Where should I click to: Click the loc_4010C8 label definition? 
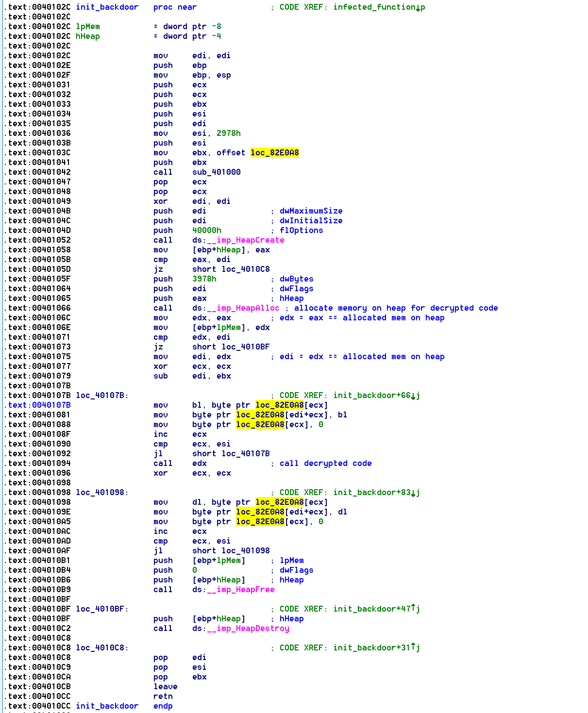tap(102, 648)
